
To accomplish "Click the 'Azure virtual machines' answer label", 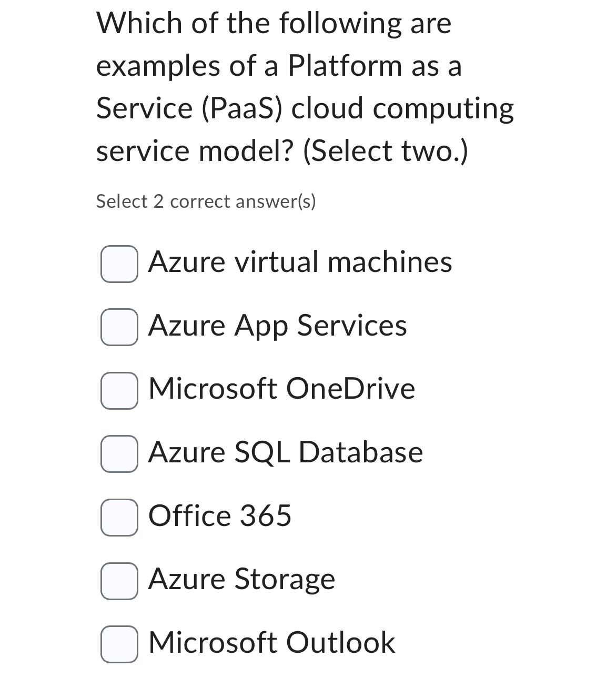I will tap(300, 262).
